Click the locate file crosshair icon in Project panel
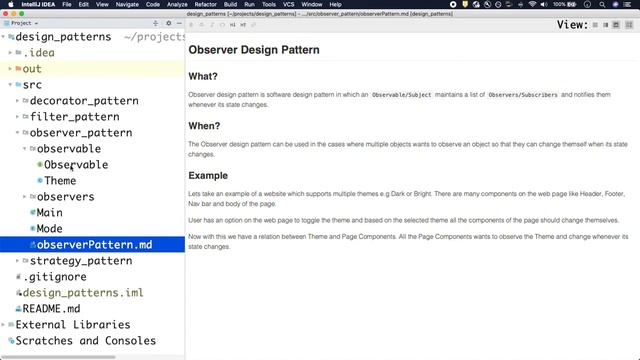The height and width of the screenshot is (360, 640). (156, 23)
